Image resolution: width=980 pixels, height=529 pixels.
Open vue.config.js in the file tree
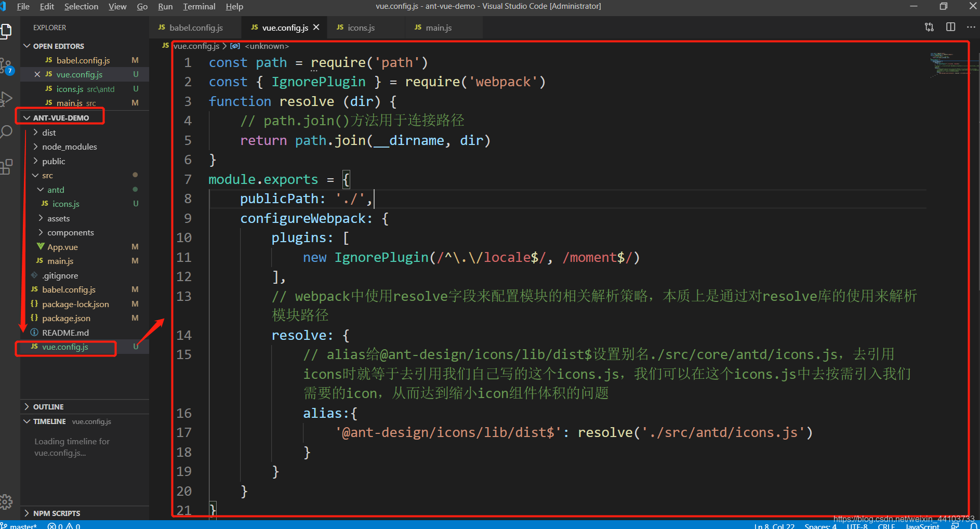(x=65, y=347)
